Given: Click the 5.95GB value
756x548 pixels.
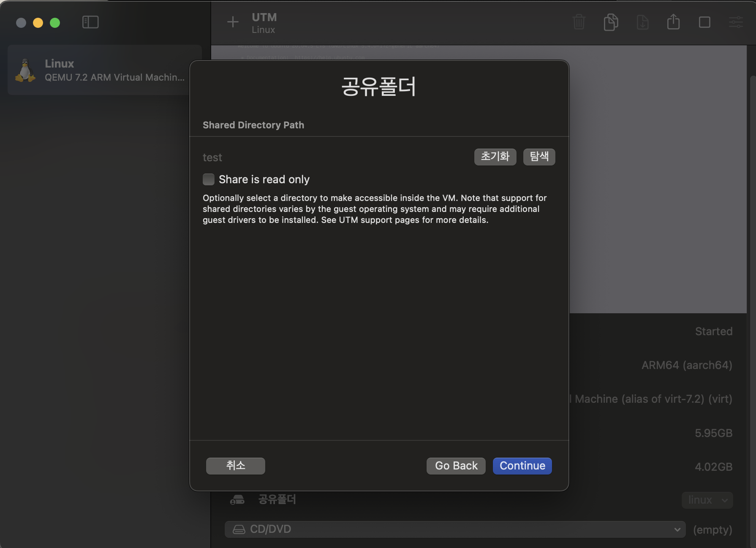Looking at the screenshot, I should [713, 433].
